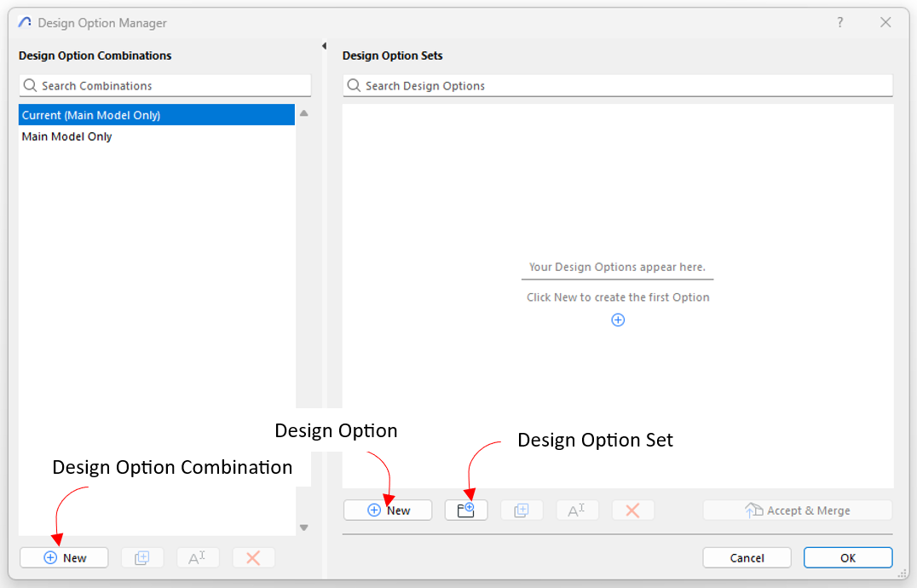The image size is (917, 588).
Task: Focus the Search Combinations field
Action: tap(165, 85)
